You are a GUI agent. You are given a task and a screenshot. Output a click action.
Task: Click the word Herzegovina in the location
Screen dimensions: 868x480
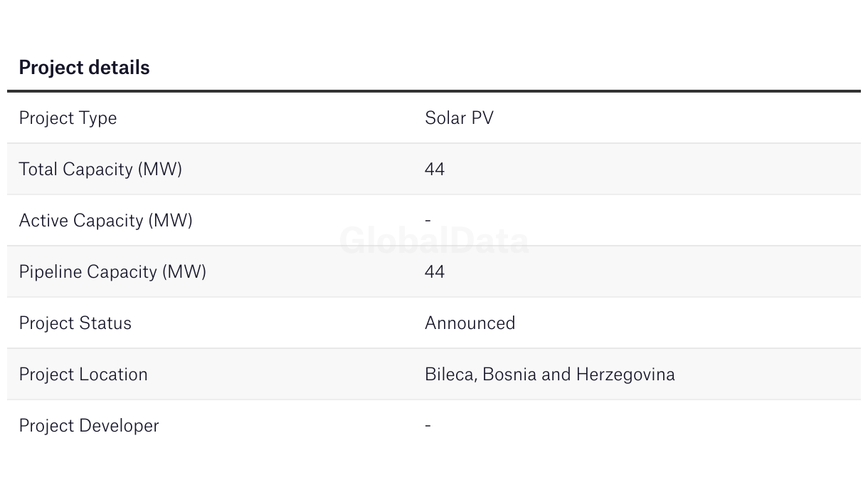(625, 375)
